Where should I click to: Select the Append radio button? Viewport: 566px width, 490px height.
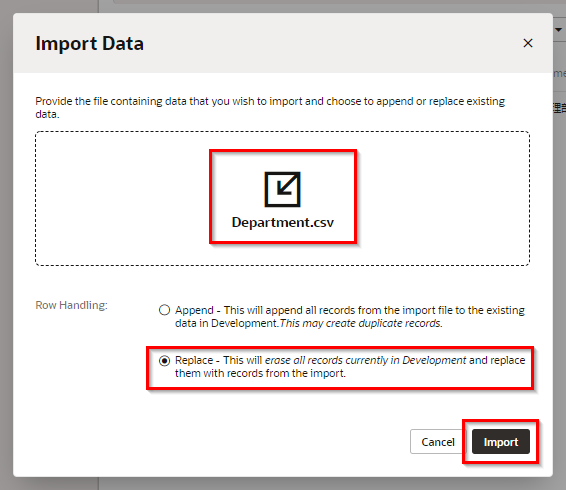[x=164, y=310]
